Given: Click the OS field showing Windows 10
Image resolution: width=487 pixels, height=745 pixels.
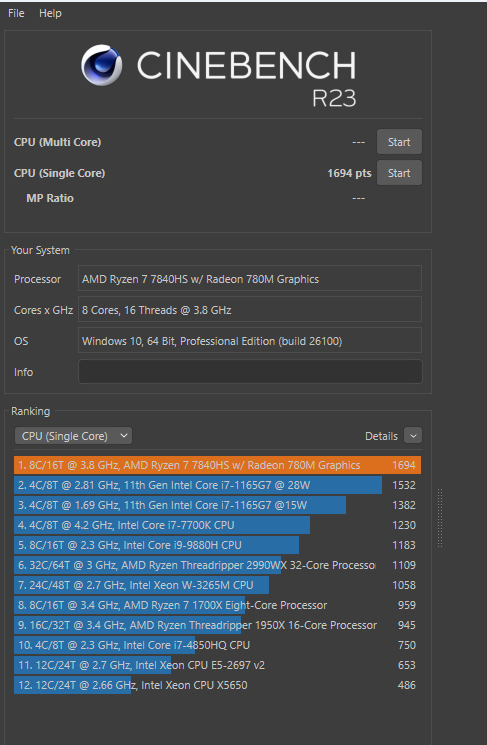Looking at the screenshot, I should pos(250,341).
